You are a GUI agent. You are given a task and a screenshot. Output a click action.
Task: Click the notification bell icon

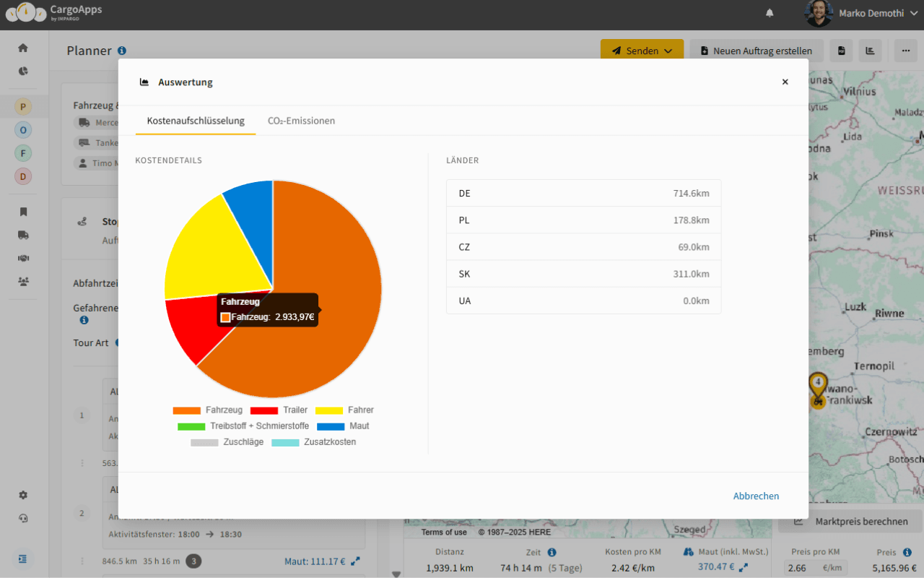click(x=770, y=13)
